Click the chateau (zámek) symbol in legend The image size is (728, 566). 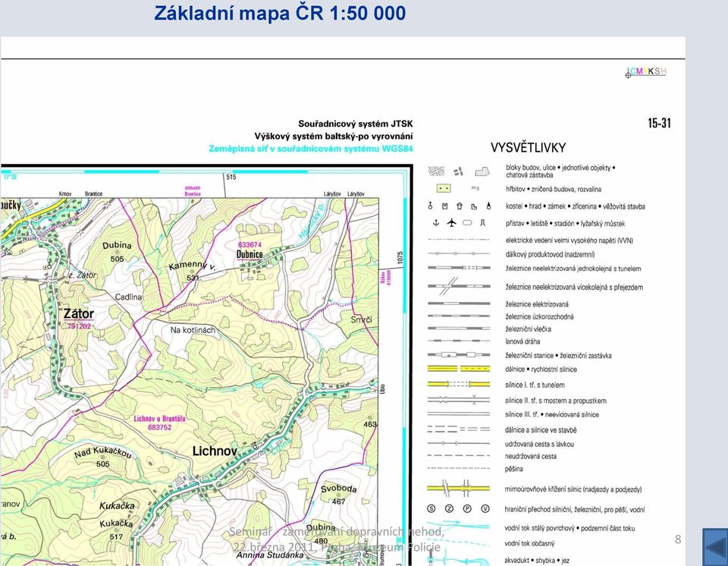[x=460, y=206]
